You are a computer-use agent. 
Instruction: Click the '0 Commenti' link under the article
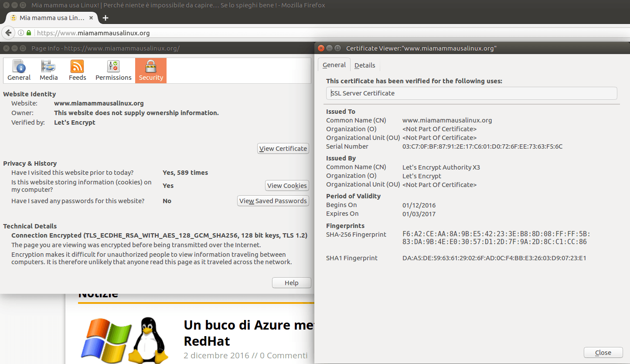click(x=284, y=355)
